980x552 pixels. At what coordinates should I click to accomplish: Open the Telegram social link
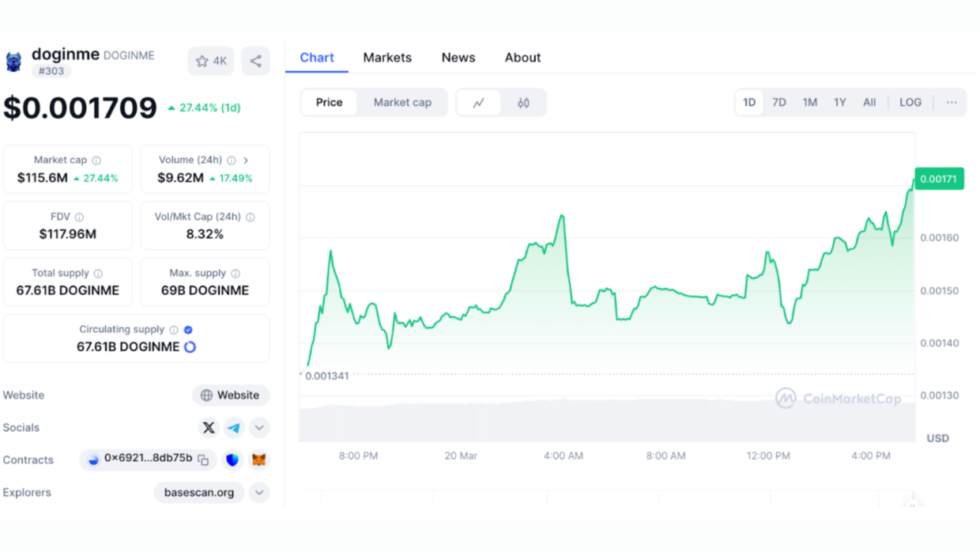coord(234,428)
